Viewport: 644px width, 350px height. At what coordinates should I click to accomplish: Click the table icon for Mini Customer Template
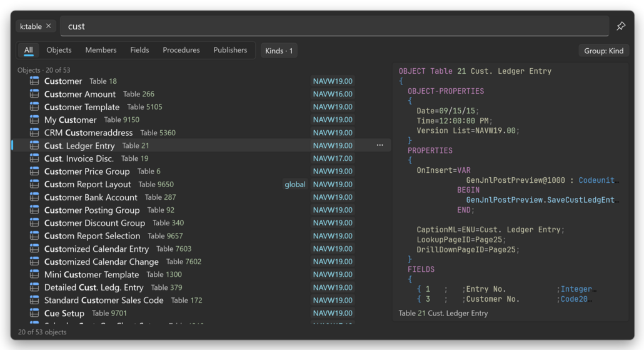click(x=34, y=274)
